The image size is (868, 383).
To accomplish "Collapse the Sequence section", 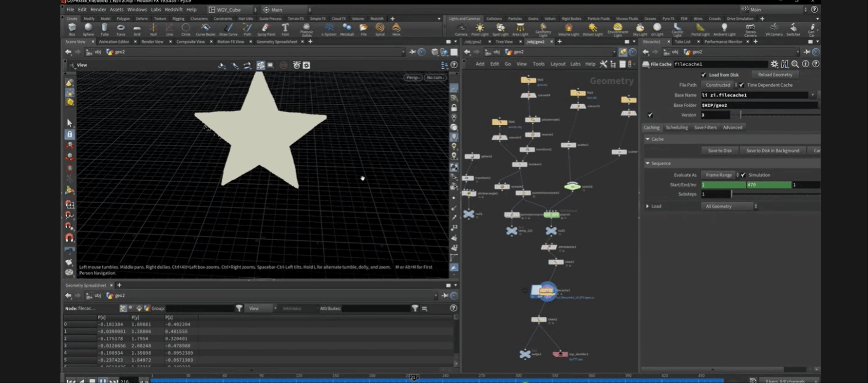I will tap(648, 163).
